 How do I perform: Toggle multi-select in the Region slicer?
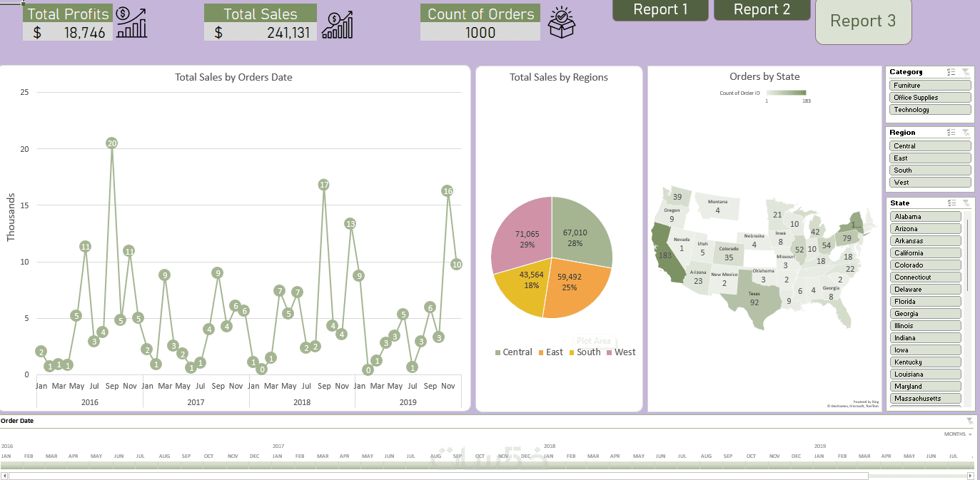tap(951, 133)
